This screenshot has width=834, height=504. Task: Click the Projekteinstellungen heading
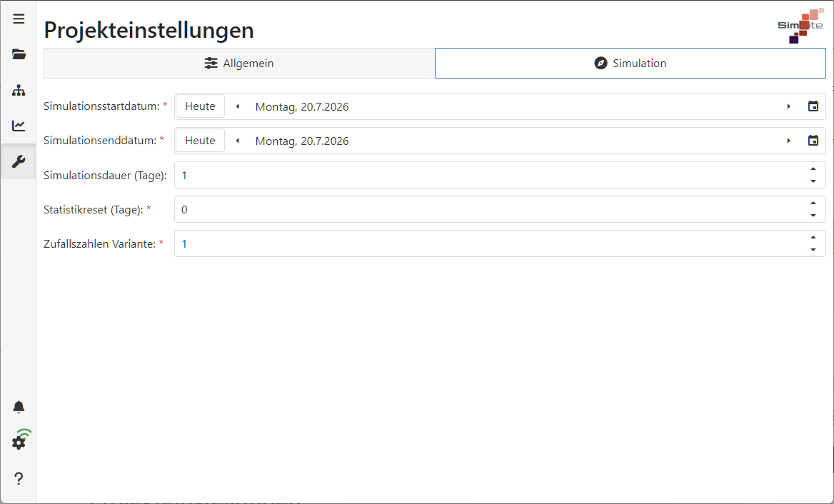coord(149,30)
